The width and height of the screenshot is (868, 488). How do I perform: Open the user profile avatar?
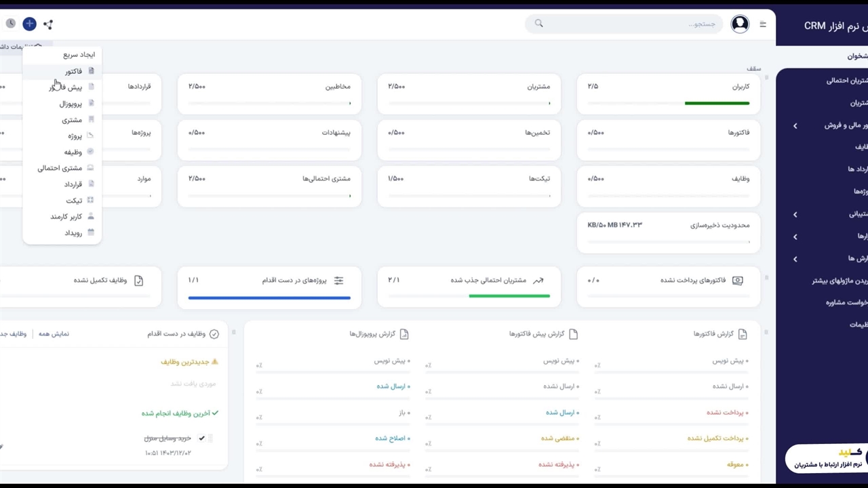coord(740,24)
